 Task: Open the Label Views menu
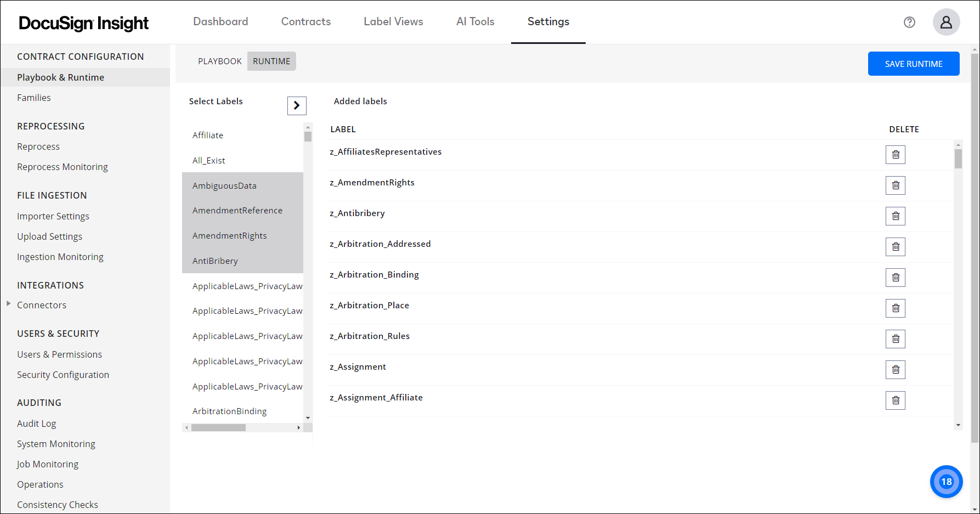click(393, 21)
